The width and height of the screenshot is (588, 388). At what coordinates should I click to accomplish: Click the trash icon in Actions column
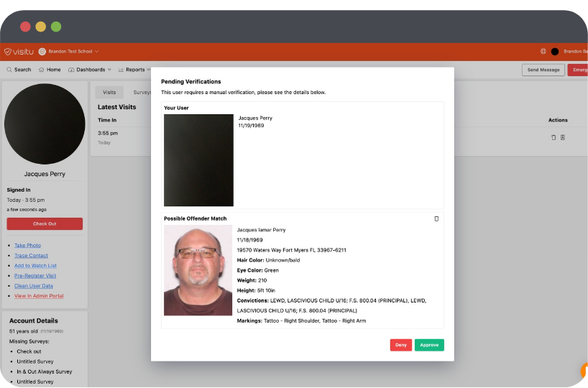pyautogui.click(x=553, y=137)
